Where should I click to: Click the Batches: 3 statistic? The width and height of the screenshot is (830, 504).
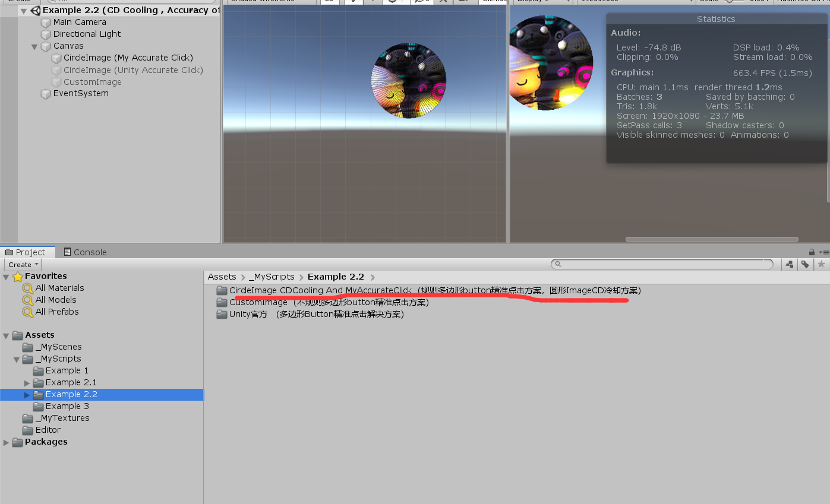click(x=639, y=97)
